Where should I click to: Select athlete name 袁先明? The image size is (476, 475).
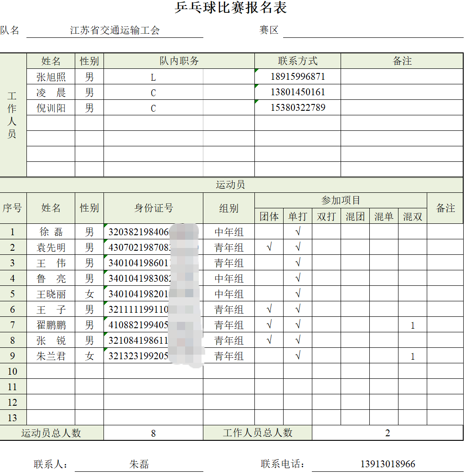[x=51, y=248]
